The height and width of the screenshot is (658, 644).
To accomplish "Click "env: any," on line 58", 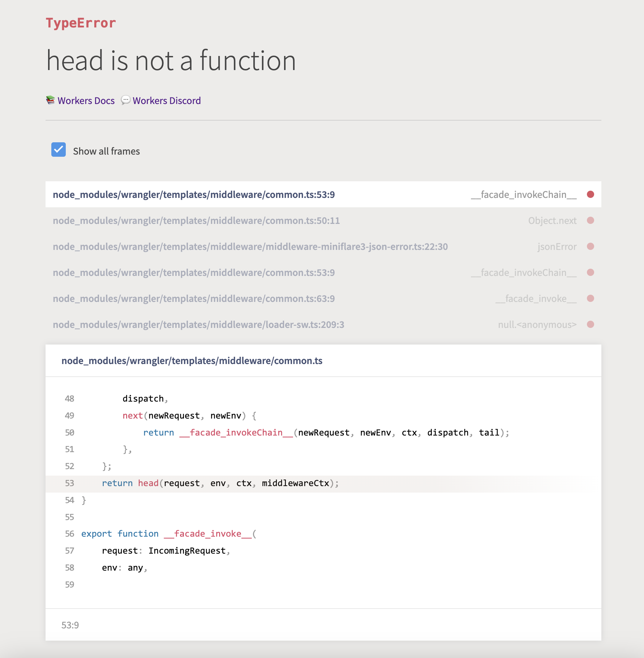I will pyautogui.click(x=125, y=568).
